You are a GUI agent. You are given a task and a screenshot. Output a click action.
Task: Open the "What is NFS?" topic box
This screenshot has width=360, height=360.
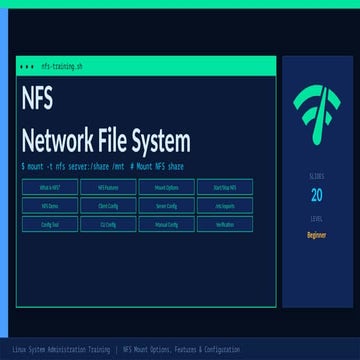pos(50,187)
